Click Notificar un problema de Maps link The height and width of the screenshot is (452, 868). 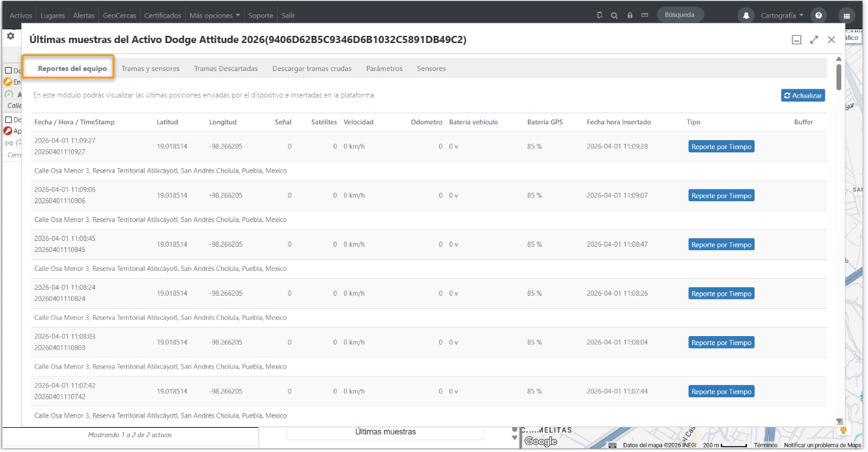point(822,445)
